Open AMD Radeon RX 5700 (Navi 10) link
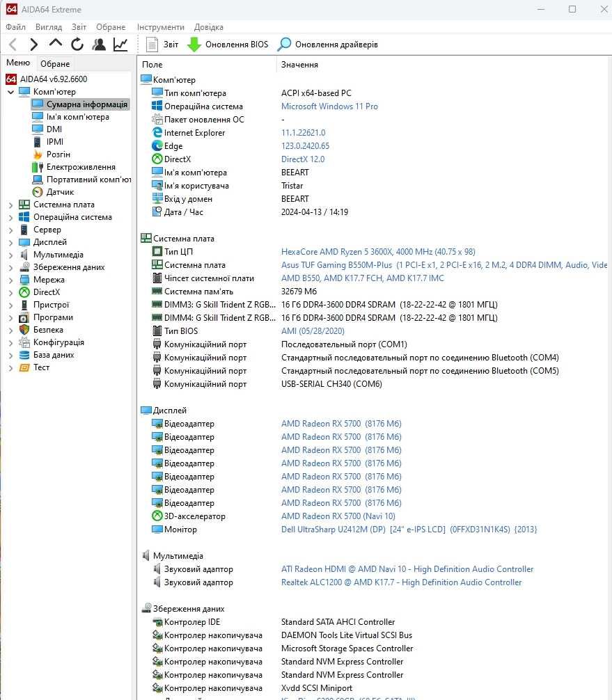 click(x=338, y=516)
